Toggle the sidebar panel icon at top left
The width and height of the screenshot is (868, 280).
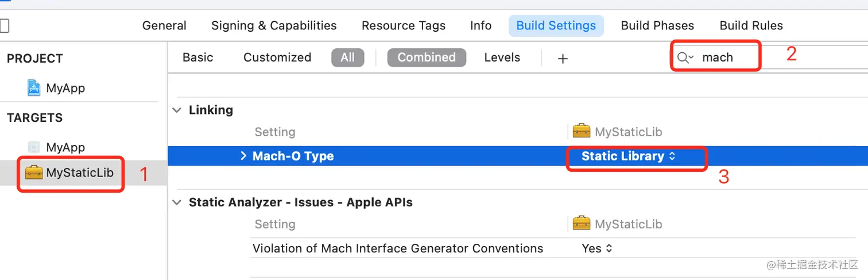4,26
